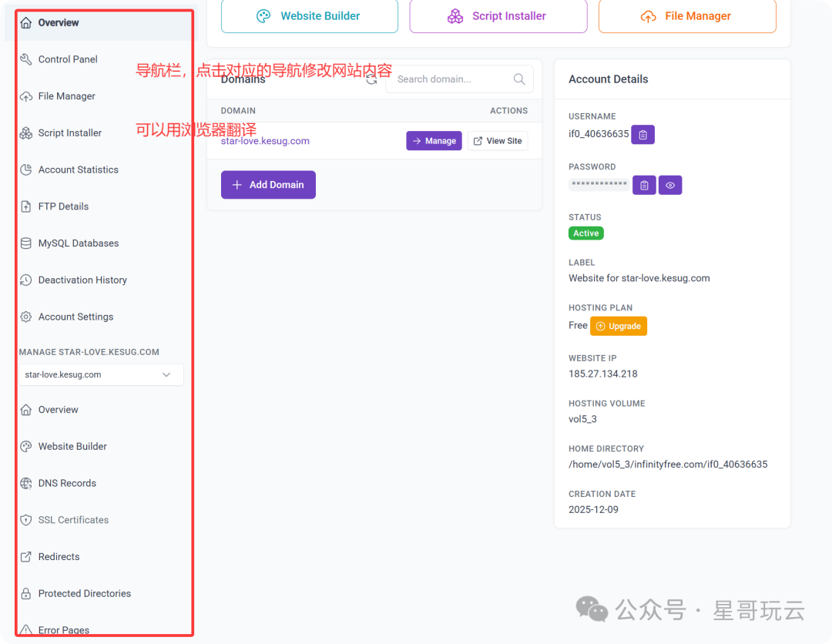The image size is (832, 644).
Task: Click the pie chart icon for Account Statistics
Action: click(x=26, y=169)
